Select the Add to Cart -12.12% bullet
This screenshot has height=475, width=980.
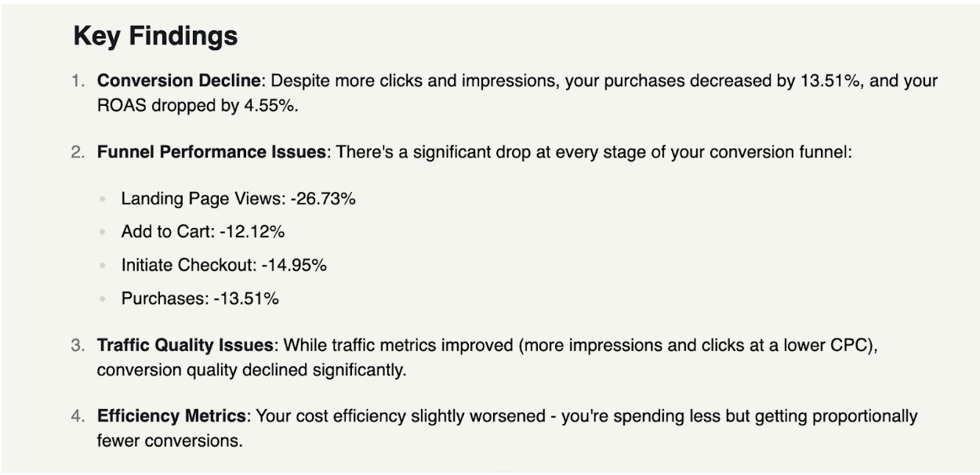click(203, 232)
